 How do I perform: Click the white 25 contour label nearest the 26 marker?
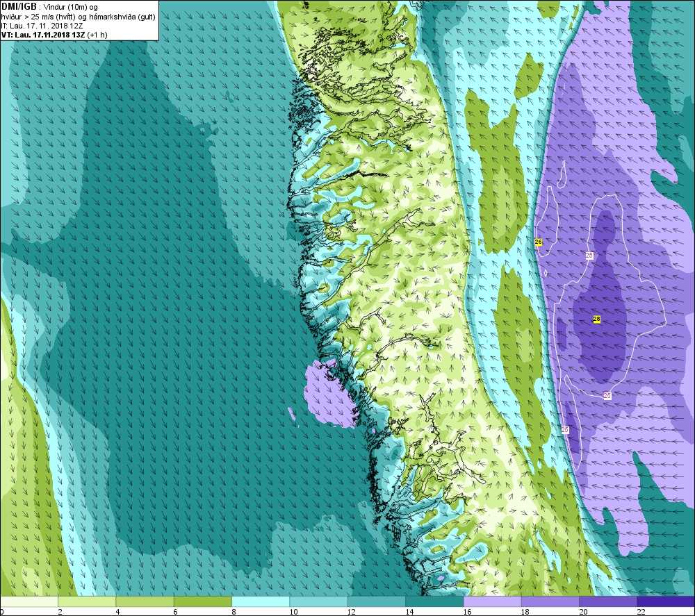click(589, 255)
